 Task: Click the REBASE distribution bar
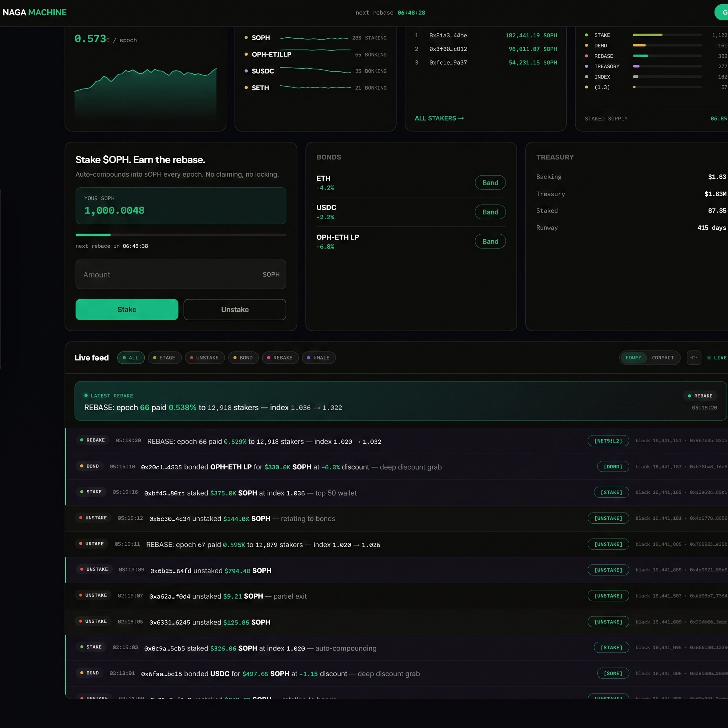click(667, 56)
